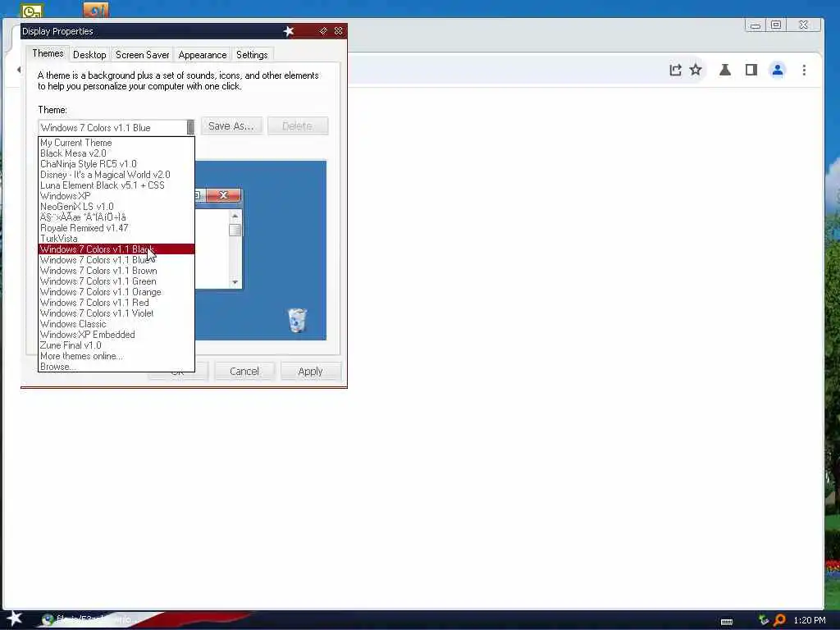
Task: Pick Zune Final v1.0 theme
Action: (x=116, y=345)
